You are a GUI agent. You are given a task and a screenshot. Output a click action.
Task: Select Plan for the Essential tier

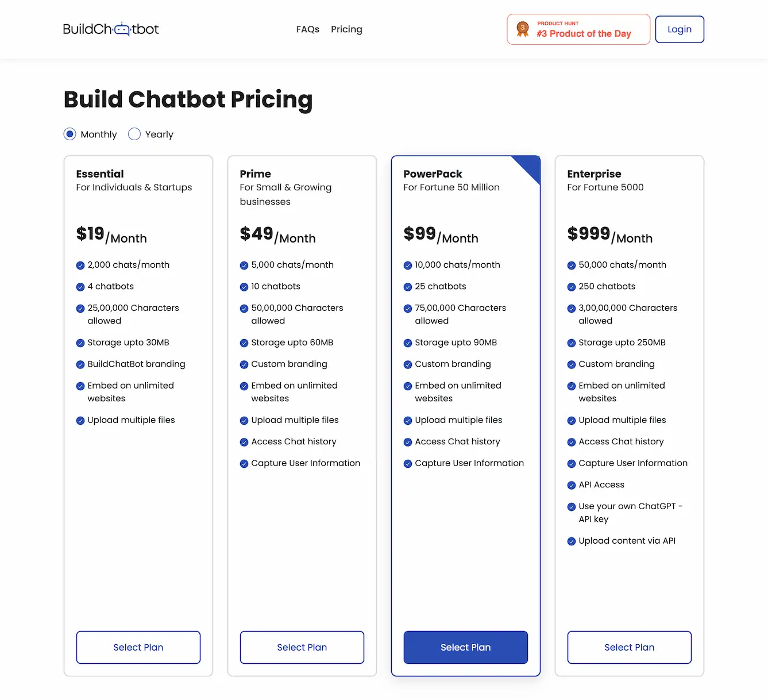(x=138, y=647)
